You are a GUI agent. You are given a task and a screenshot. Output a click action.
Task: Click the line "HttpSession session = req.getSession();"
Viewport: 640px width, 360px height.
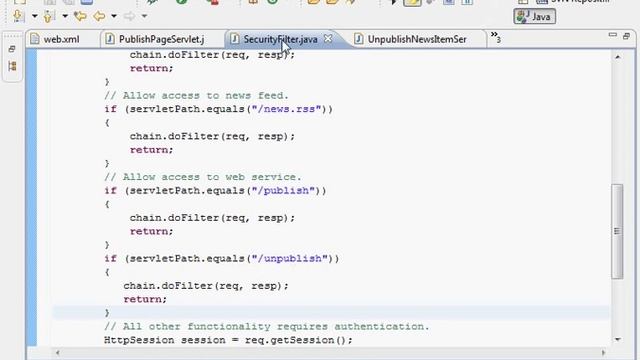228,340
